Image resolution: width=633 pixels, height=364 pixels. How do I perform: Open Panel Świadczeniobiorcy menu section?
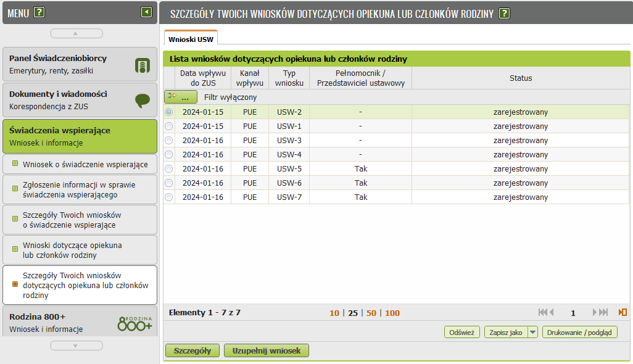pyautogui.click(x=80, y=64)
